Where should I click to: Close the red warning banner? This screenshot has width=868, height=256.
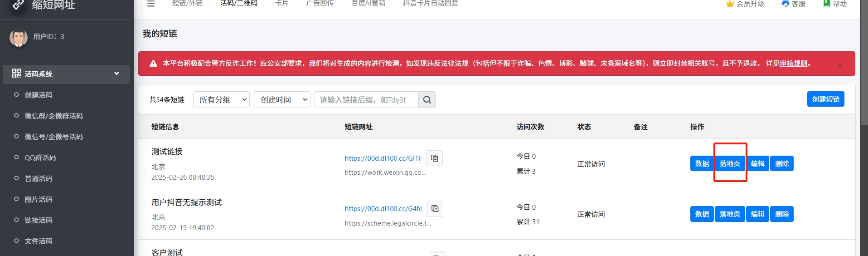pyautogui.click(x=839, y=66)
